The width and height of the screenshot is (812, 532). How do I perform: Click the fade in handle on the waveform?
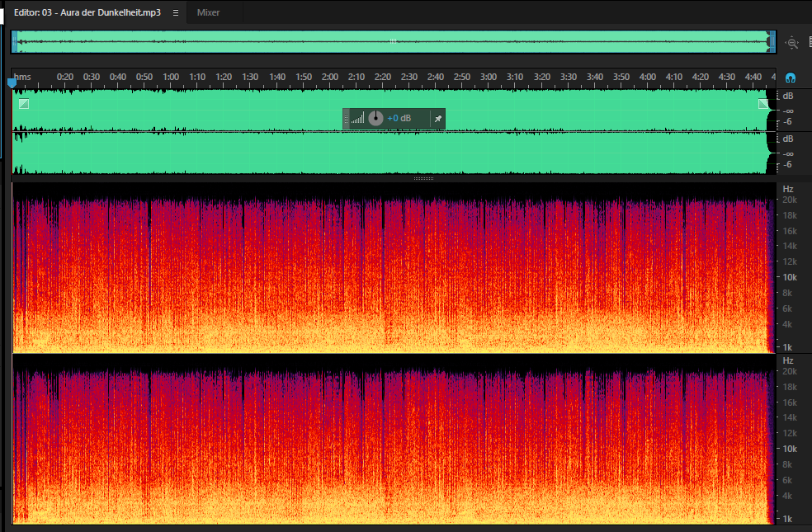[x=24, y=104]
